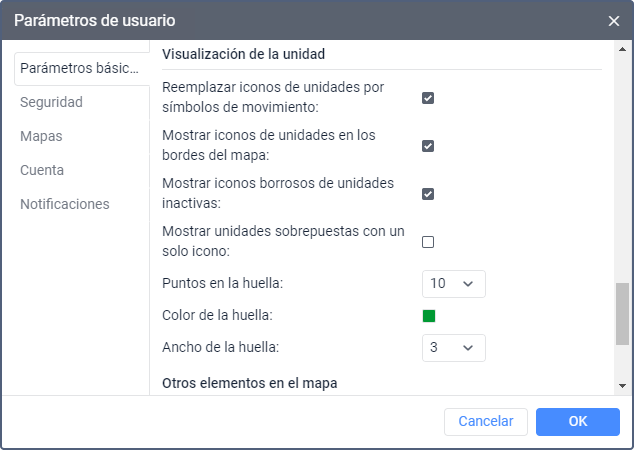Open the Mapas section
Screen dimensions: 634x450
tap(41, 136)
